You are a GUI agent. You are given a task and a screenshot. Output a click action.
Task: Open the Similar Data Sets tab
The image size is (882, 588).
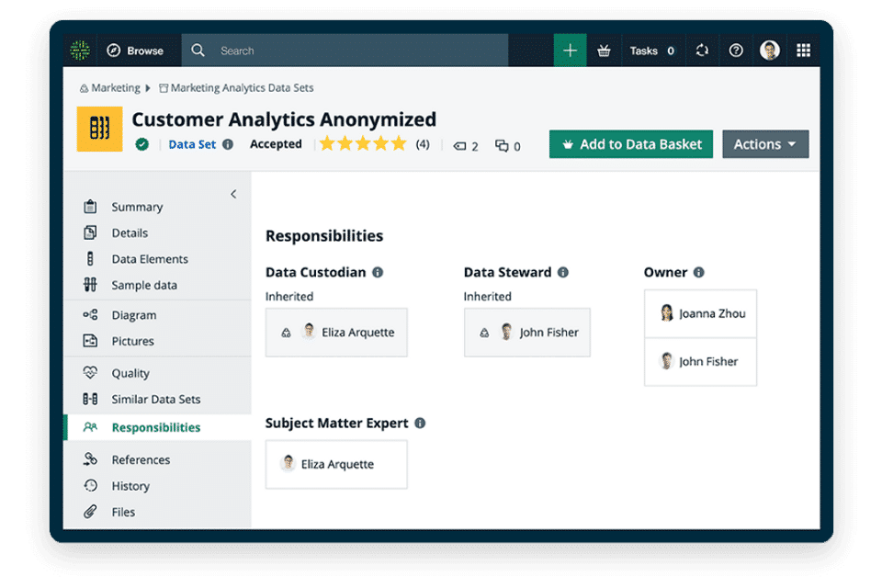tap(156, 399)
